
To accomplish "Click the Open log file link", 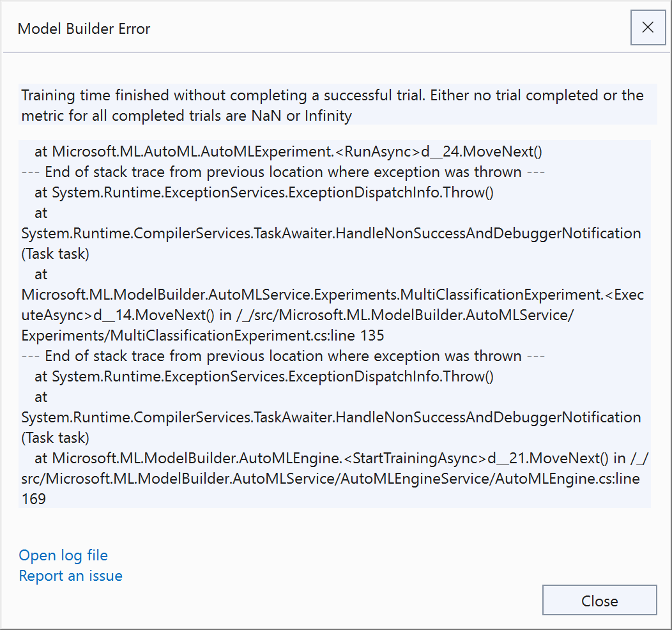I will pyautogui.click(x=63, y=555).
